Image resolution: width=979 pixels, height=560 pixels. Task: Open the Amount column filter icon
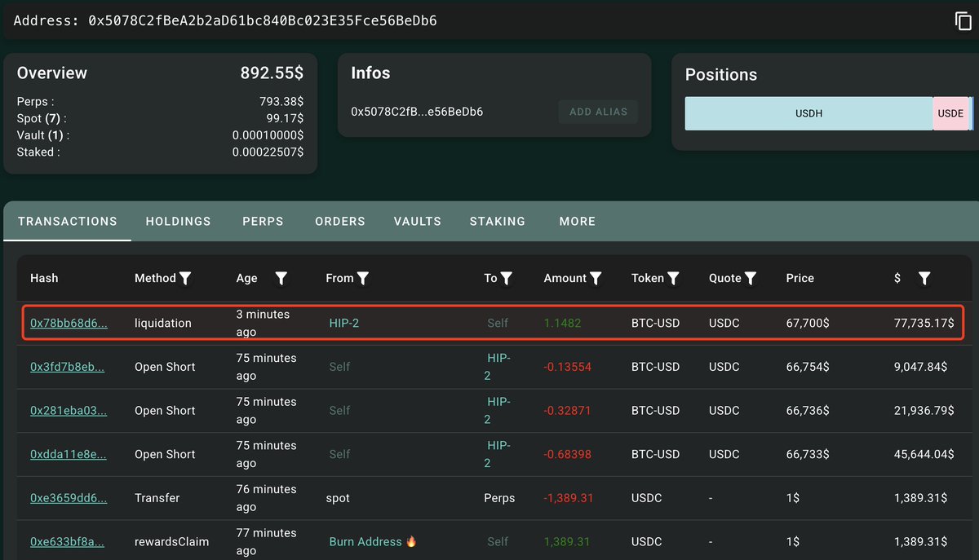pyautogui.click(x=596, y=279)
